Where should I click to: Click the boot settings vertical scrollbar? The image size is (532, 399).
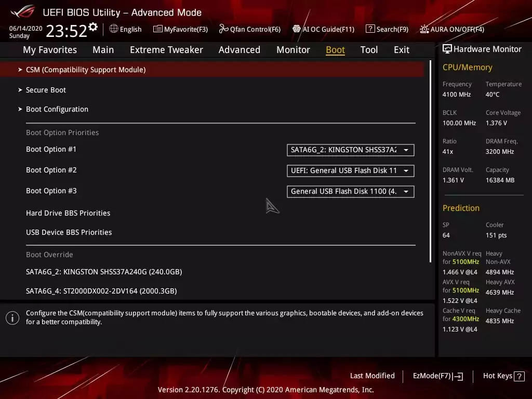[431, 161]
